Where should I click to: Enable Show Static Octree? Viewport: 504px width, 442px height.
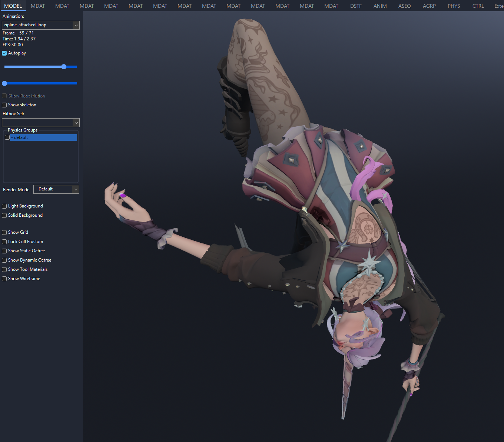pos(4,251)
